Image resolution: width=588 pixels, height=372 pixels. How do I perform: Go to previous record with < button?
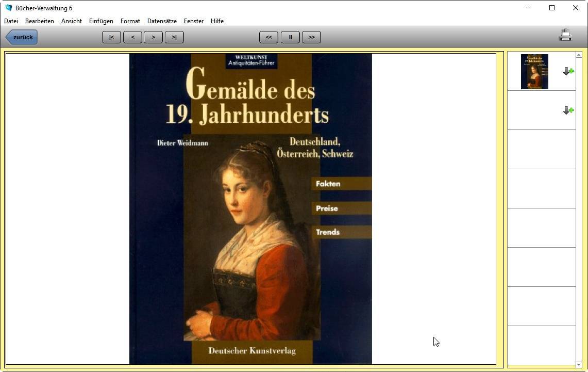pyautogui.click(x=132, y=37)
